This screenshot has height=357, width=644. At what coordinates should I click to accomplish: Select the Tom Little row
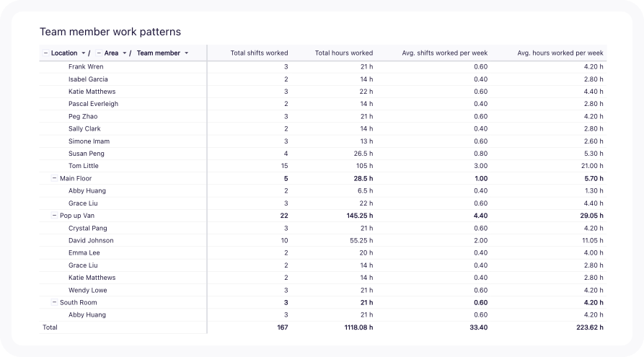[x=323, y=166]
